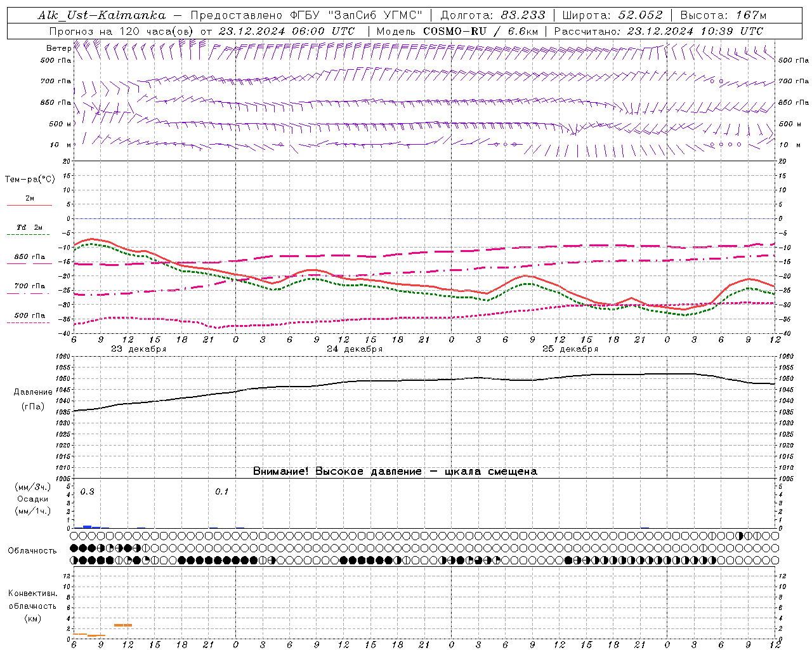Click the Рассчитано: 23.12.2024 10:39 UTC text
Screen dimensions: 812x650
658,31
